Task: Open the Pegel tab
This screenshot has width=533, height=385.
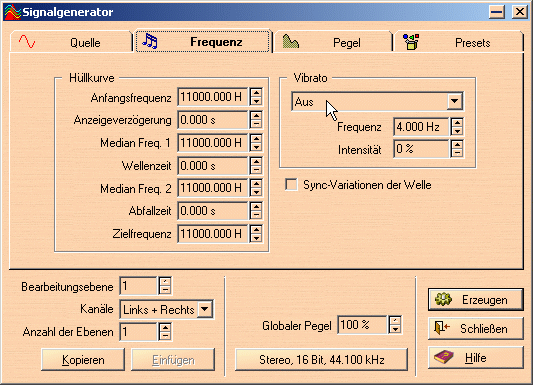Action: pyautogui.click(x=333, y=42)
